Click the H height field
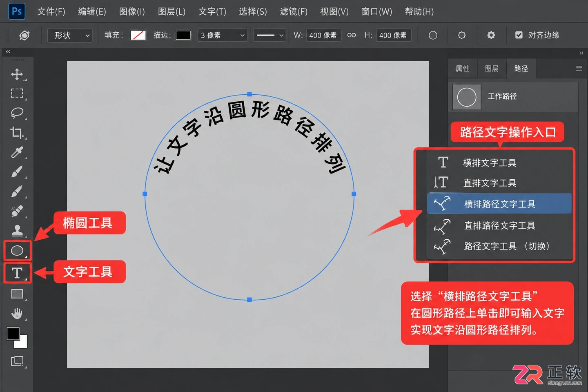Screen dimensions: 588x392 click(x=393, y=35)
